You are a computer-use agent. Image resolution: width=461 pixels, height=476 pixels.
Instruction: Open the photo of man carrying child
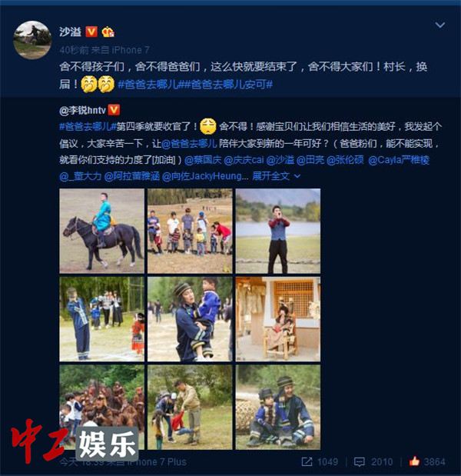[x=190, y=319]
